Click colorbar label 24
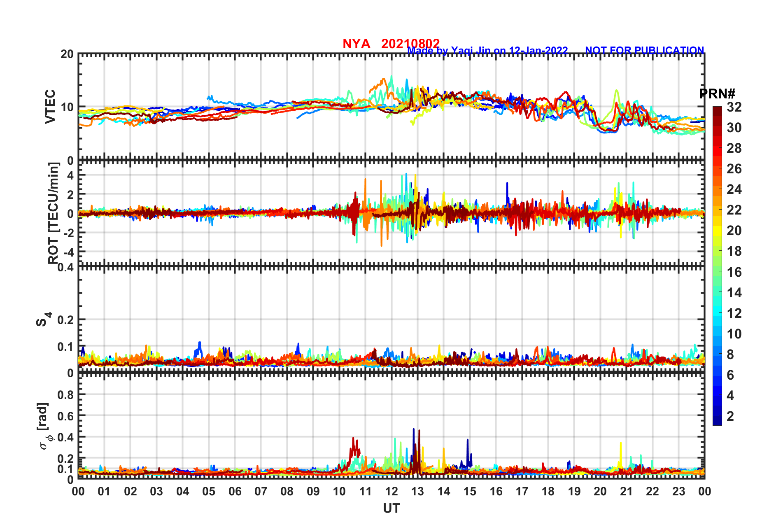 tap(734, 189)
